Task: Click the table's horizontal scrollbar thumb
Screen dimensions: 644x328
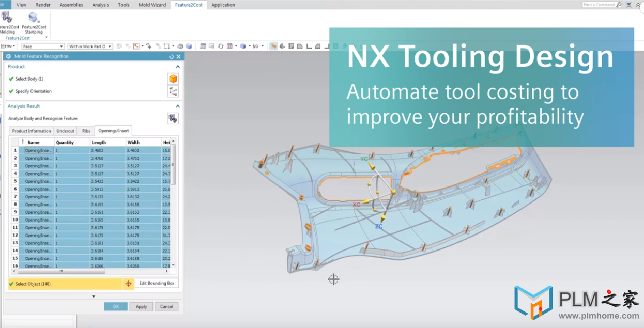Action: (x=62, y=271)
